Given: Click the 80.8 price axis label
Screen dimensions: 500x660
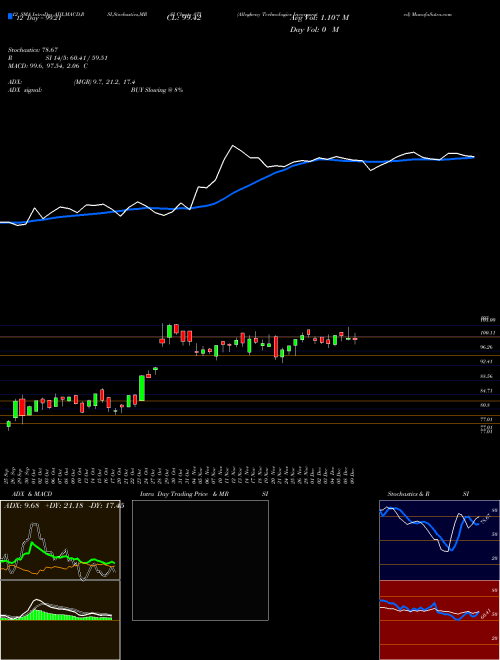Looking at the screenshot, I should click(x=485, y=405).
